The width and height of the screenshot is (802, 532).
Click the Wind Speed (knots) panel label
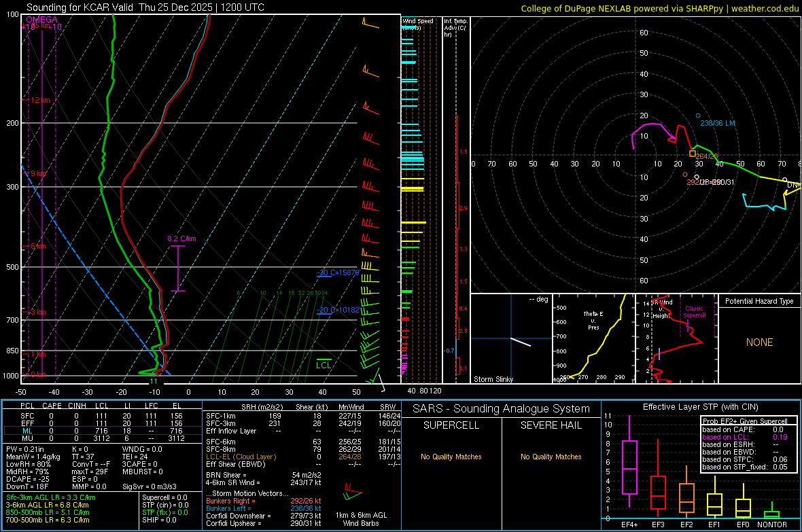coord(417,24)
